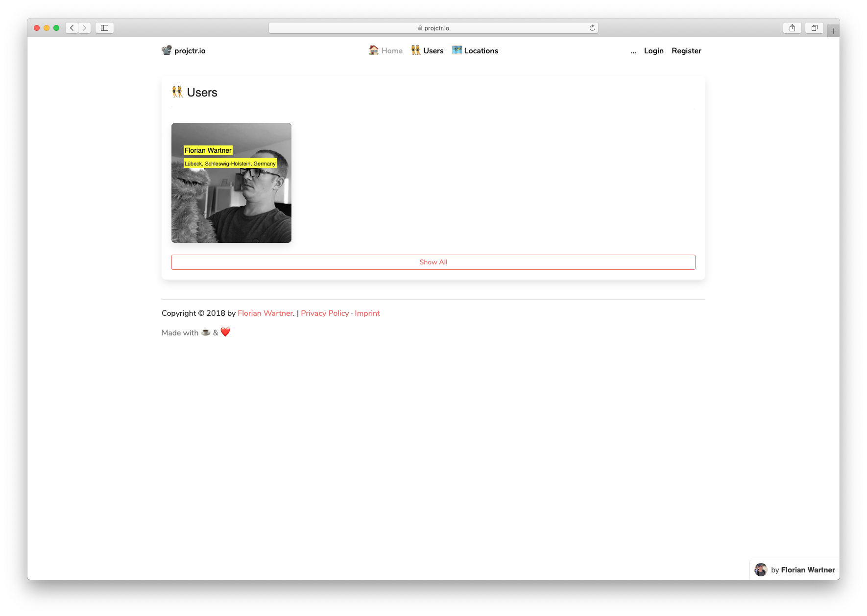
Task: Open Florian Wartner's user profile card
Action: 231,183
